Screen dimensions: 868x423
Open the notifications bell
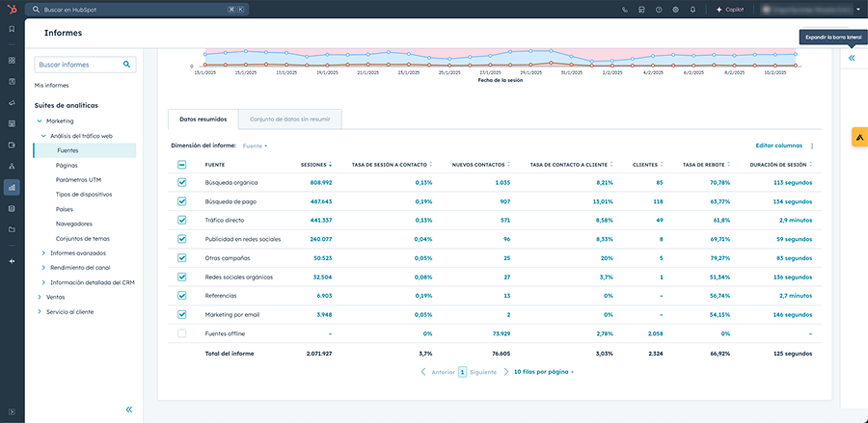[x=692, y=10]
